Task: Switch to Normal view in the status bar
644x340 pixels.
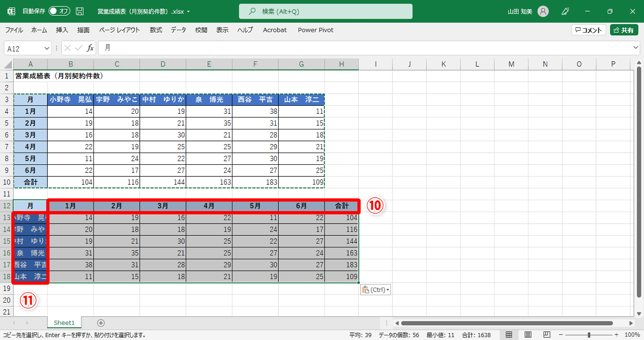Action: 509,335
